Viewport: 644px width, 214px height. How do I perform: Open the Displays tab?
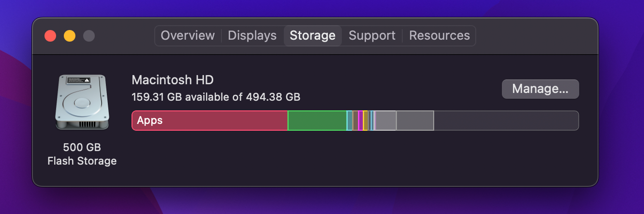point(252,36)
